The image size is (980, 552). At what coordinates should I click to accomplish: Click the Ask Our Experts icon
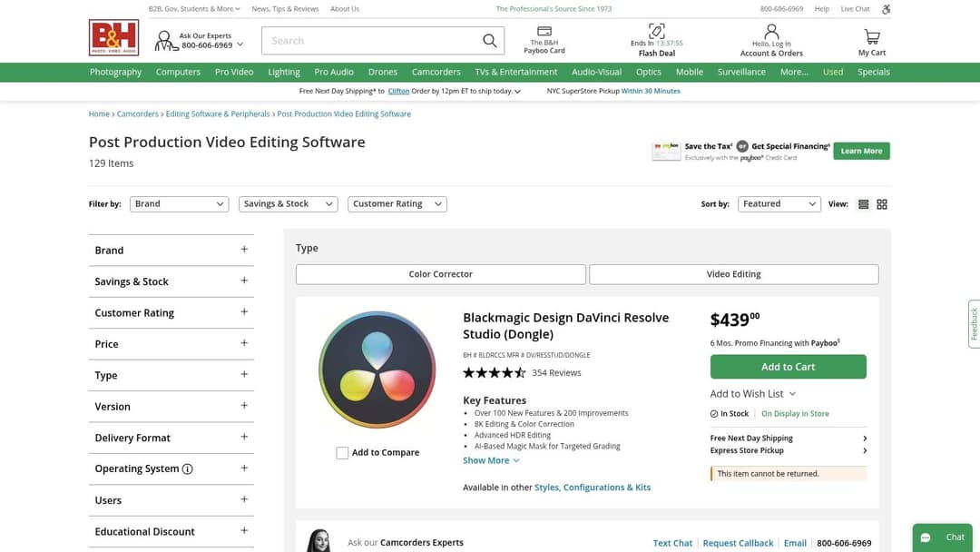click(x=165, y=41)
